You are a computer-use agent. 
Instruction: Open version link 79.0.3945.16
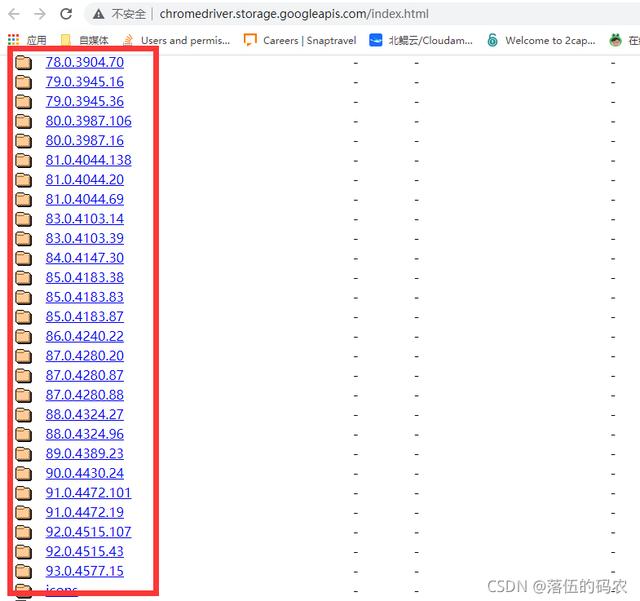coord(84,82)
